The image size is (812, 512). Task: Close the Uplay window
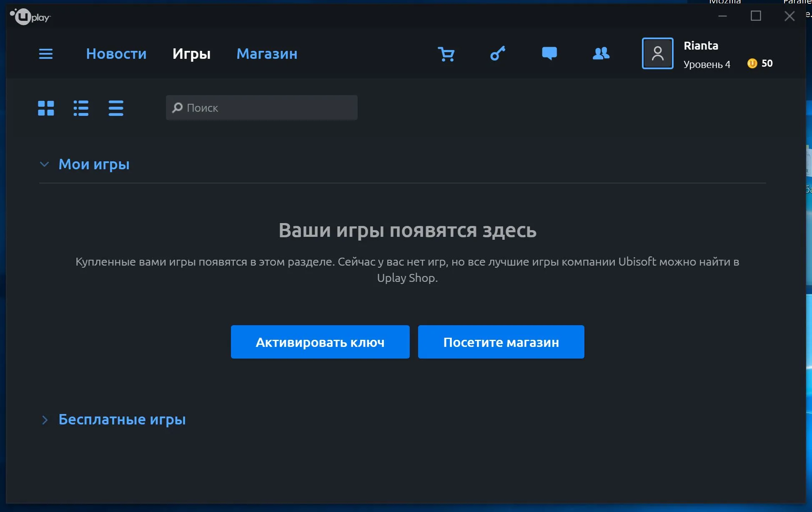pyautogui.click(x=789, y=16)
